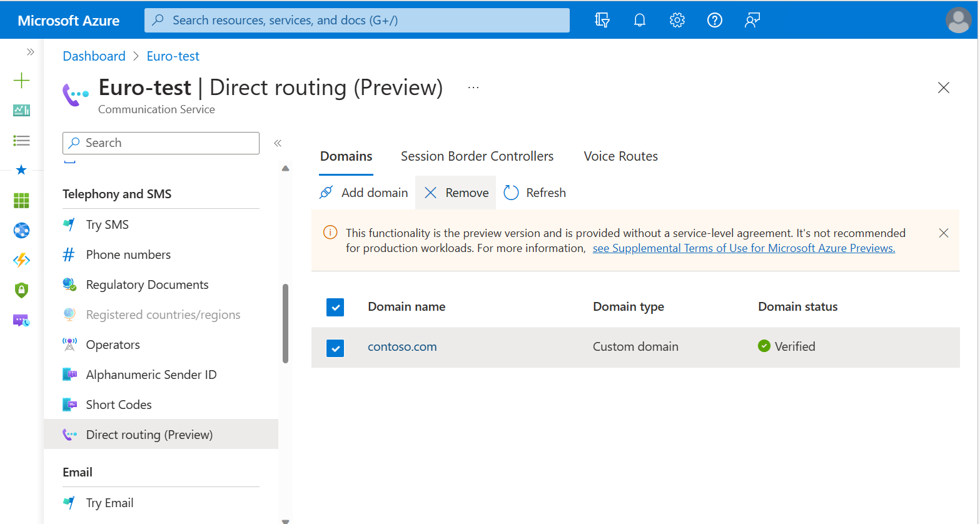The image size is (980, 524).
Task: Open Microsoft Azure home logo
Action: pos(69,20)
